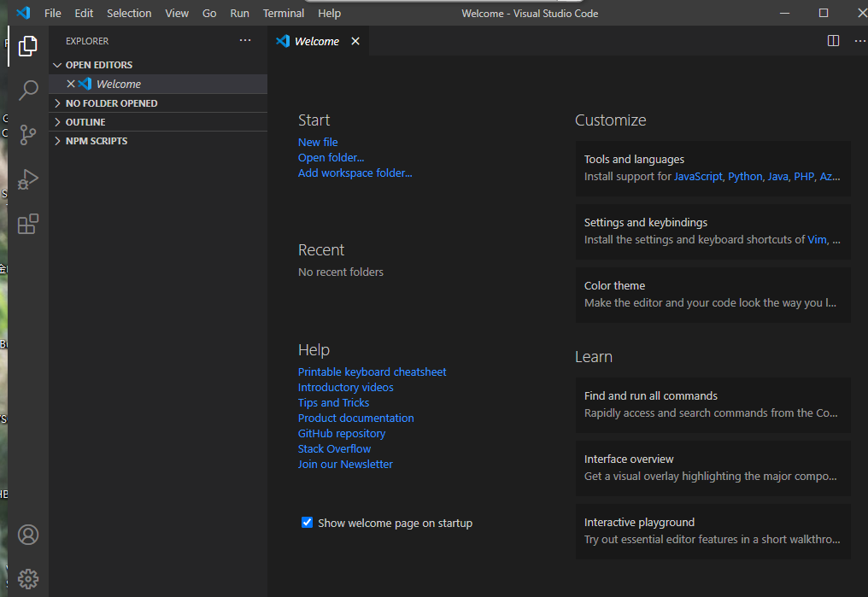Open the Terminal menu

tap(284, 14)
